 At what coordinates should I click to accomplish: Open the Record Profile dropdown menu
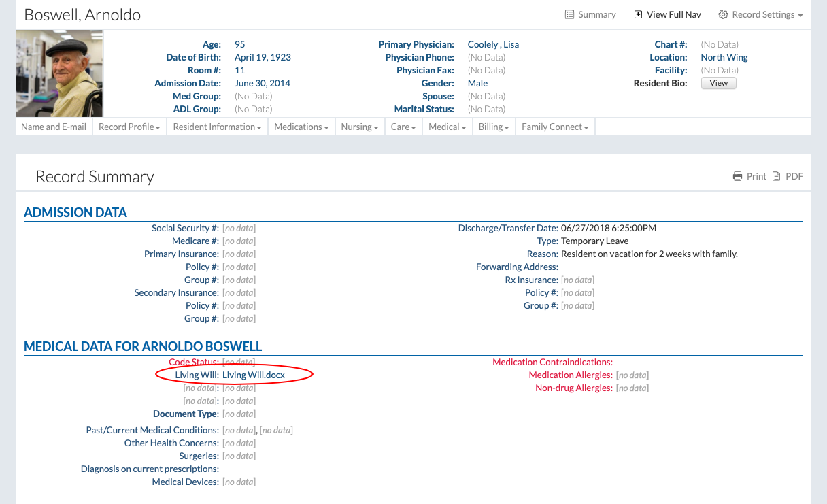(x=129, y=127)
